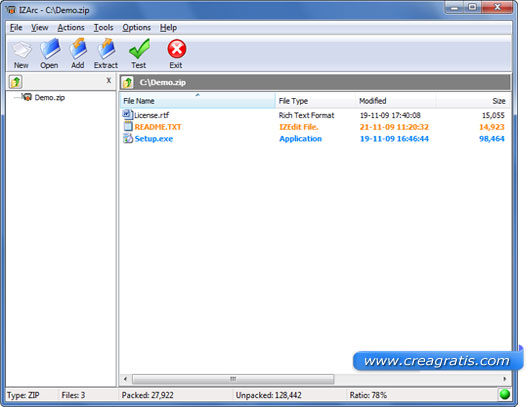530x407 pixels.
Task: Sort by the Size column header
Action: 473,101
